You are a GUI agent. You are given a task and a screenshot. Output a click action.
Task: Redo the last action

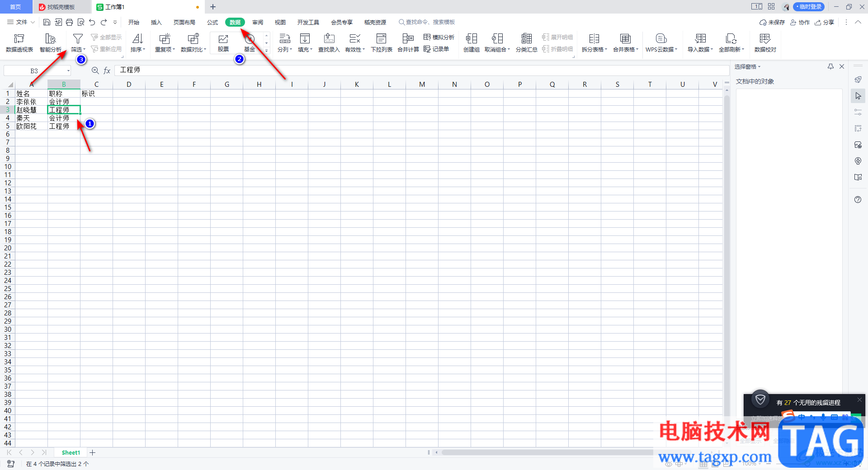(x=104, y=22)
